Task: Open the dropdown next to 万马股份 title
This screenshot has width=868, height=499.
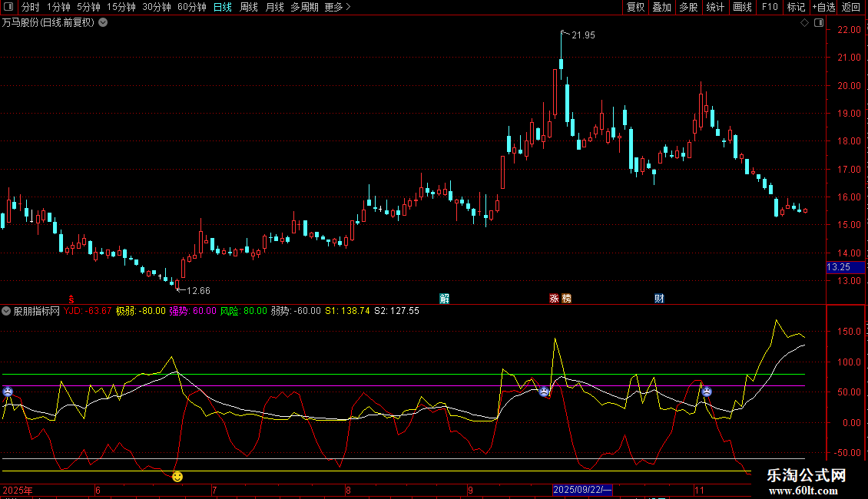Action: point(103,23)
